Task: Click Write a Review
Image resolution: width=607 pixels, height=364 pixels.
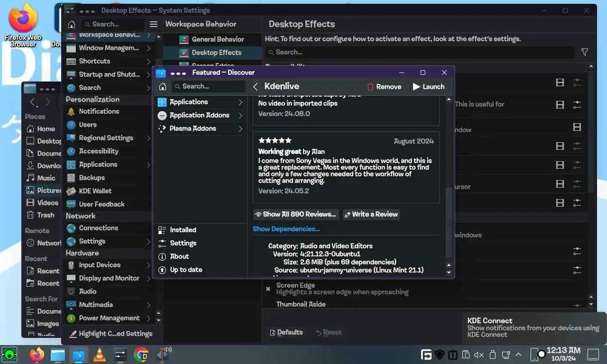Action: pyautogui.click(x=371, y=214)
